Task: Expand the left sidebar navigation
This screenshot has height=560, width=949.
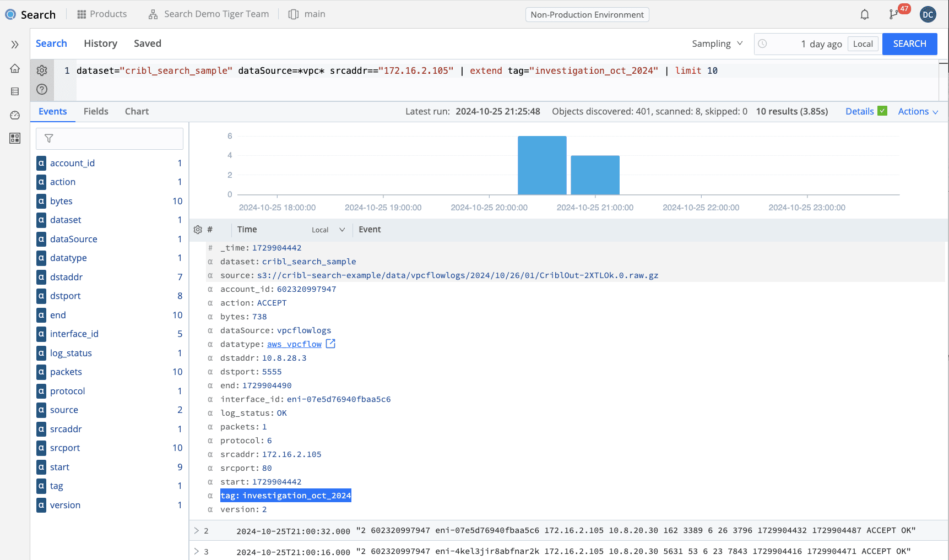Action: [x=15, y=45]
